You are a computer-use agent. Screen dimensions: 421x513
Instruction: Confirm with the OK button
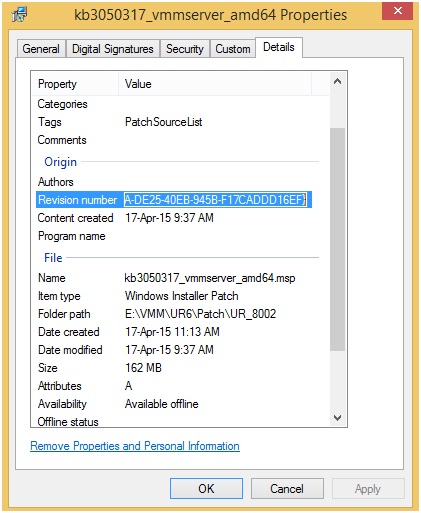coord(206,489)
